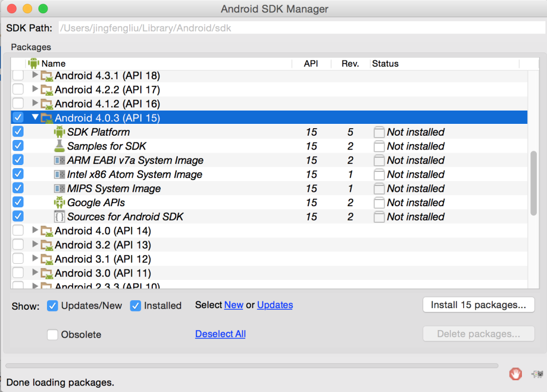Click the MIPS System Image icon
547x392 pixels.
coord(59,189)
